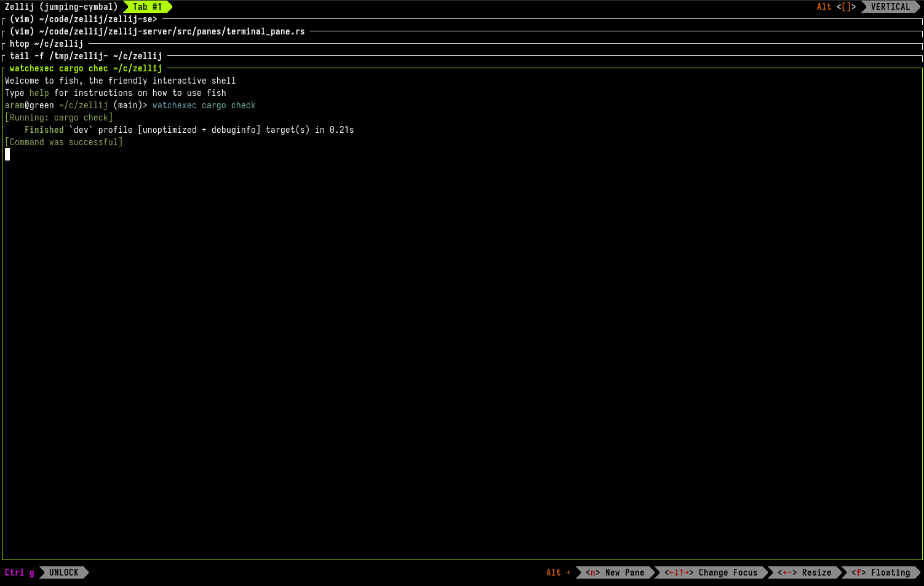Viewport: 924px width, 586px height.
Task: Click the '[Command was successful]' line
Action: point(64,142)
